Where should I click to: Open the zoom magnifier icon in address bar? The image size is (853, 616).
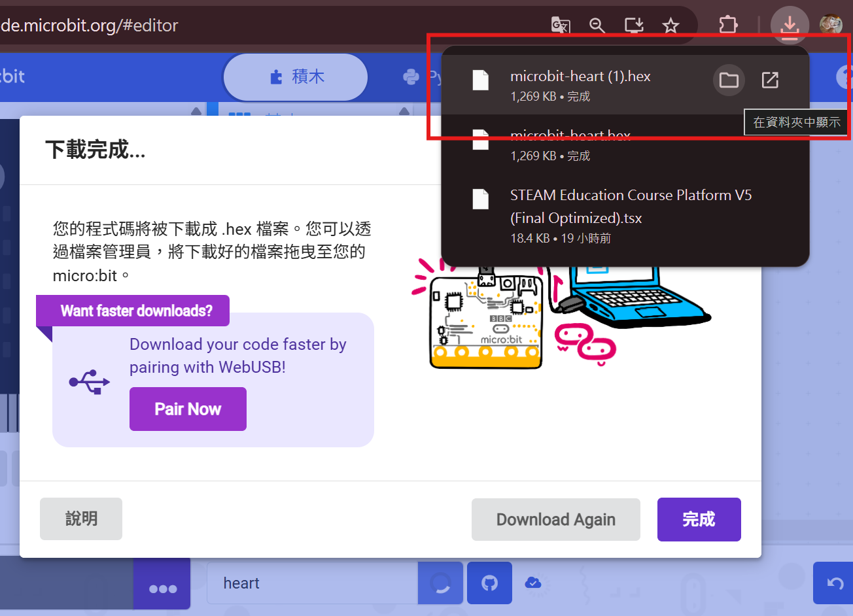coord(597,26)
